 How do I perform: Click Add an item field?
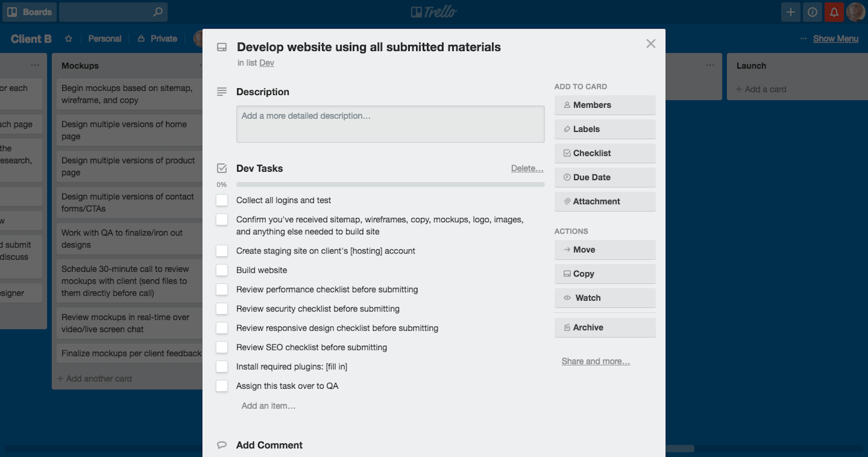click(x=268, y=406)
